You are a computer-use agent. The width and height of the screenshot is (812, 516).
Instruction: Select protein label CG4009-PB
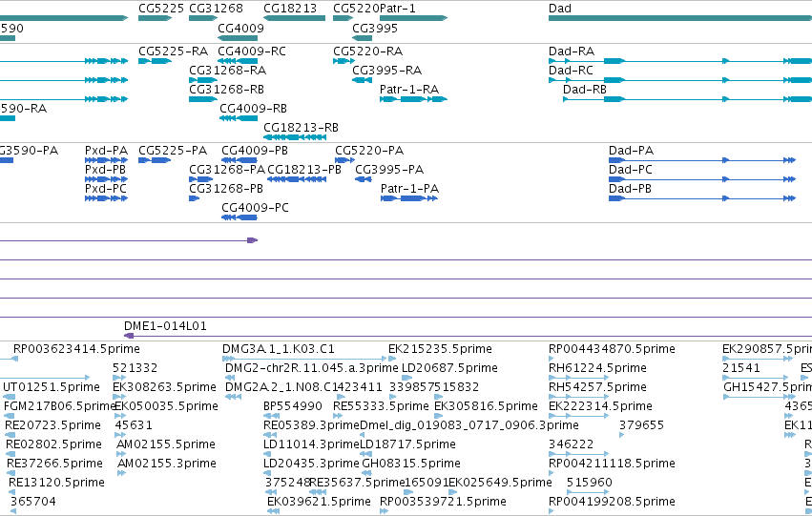[x=255, y=151]
